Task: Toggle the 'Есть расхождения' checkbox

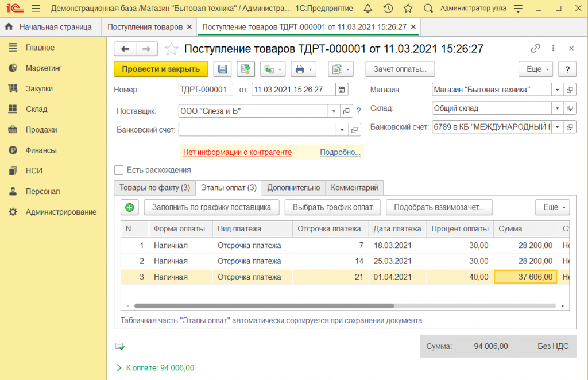Action: (x=119, y=170)
